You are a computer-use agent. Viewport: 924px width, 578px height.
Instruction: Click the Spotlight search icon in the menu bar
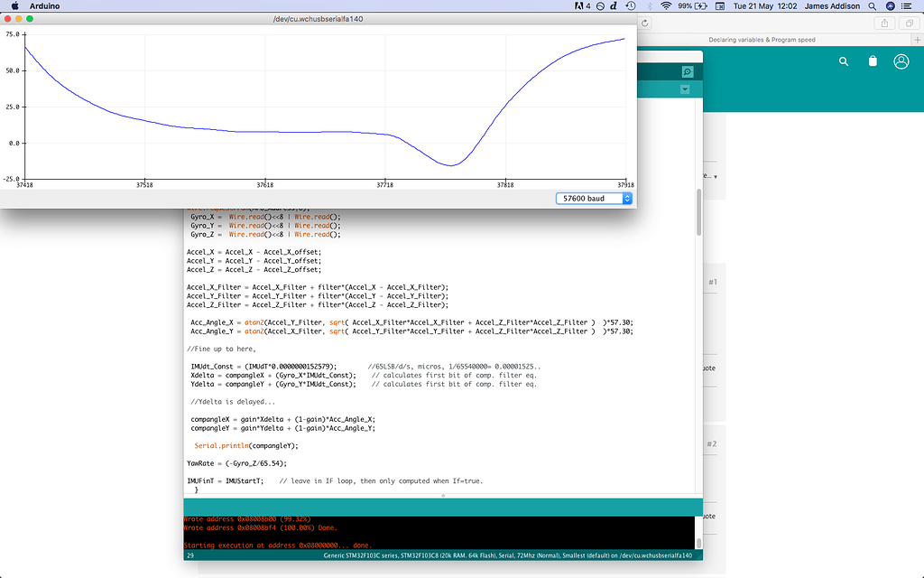(x=872, y=6)
